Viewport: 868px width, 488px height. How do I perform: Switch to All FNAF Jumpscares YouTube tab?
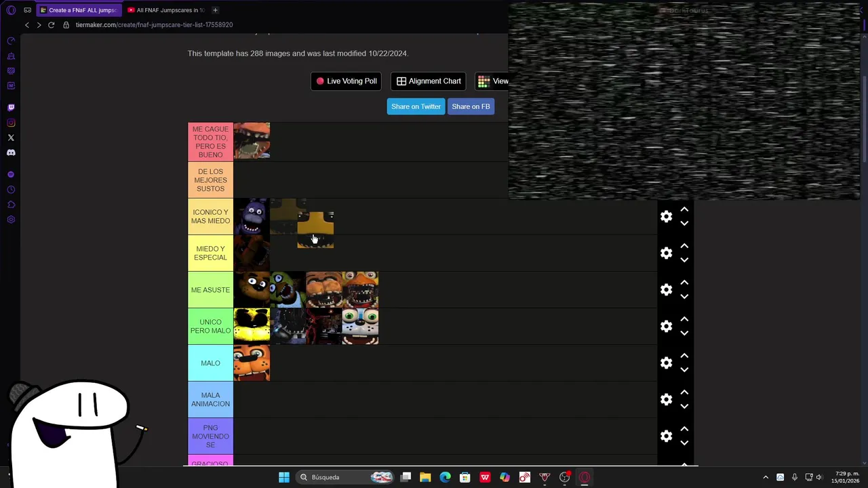(166, 10)
